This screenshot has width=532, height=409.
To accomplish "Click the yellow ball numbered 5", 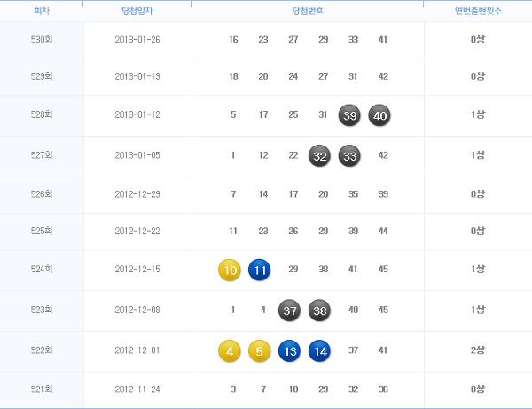I will tap(259, 350).
